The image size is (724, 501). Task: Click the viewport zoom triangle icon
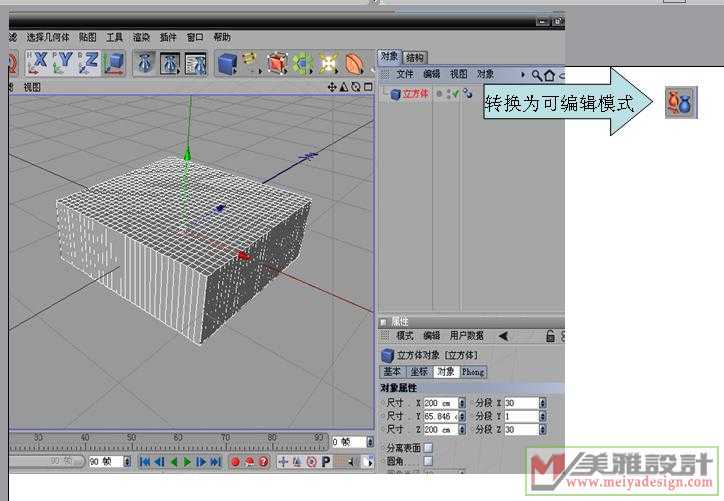[344, 86]
